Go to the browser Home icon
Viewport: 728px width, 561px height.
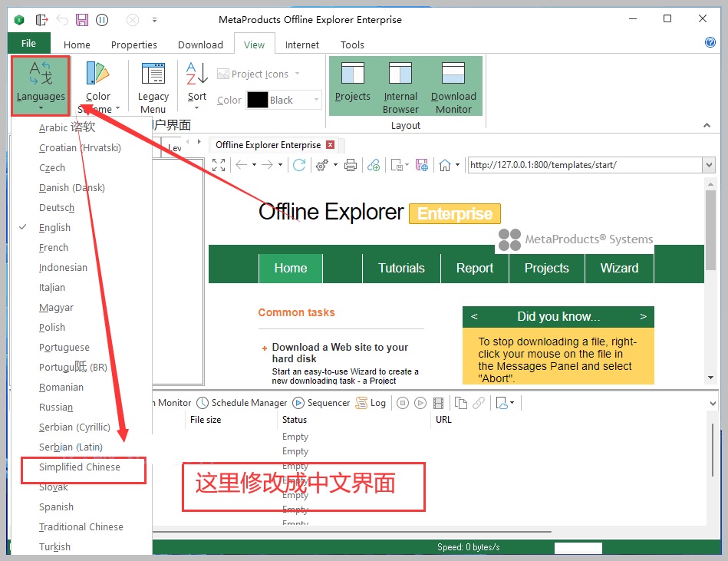(x=445, y=165)
